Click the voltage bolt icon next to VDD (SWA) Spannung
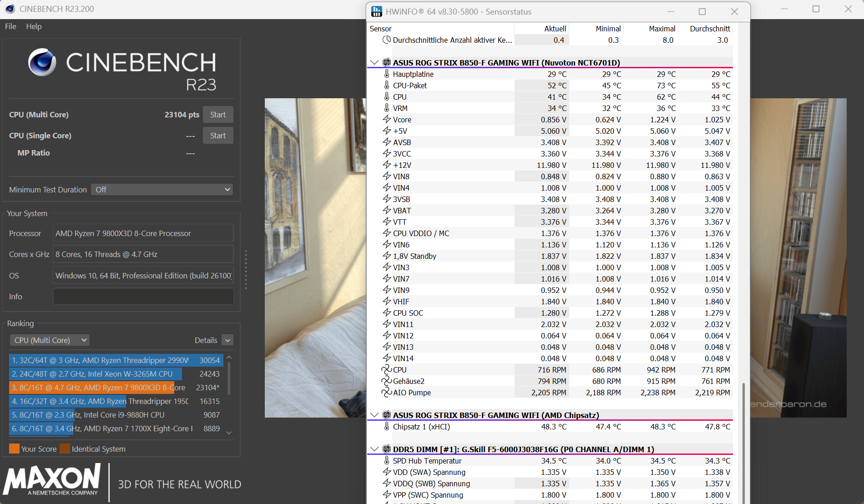864x504 pixels. click(x=387, y=472)
